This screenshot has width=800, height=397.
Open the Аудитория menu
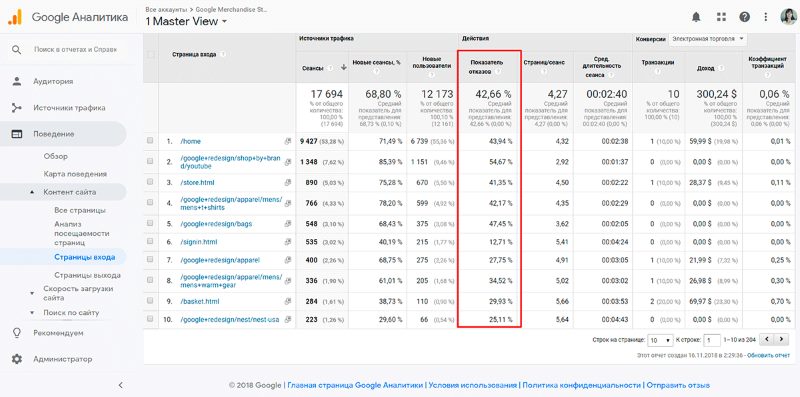[x=53, y=81]
